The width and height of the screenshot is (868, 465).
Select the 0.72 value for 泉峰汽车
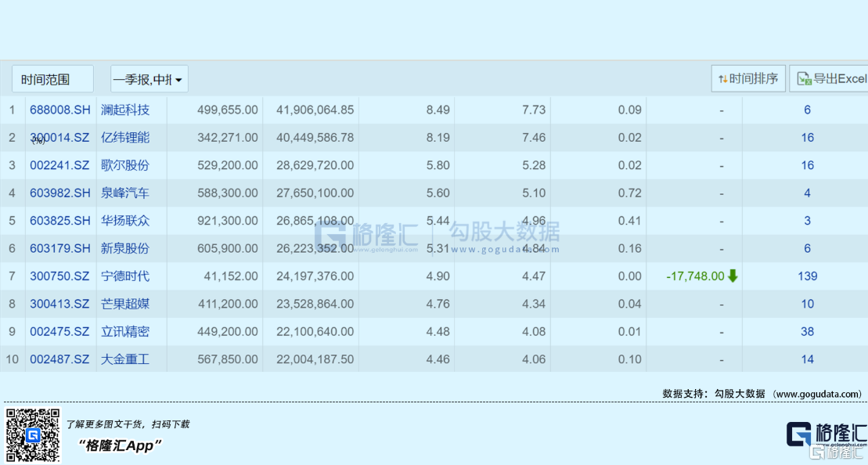[630, 193]
